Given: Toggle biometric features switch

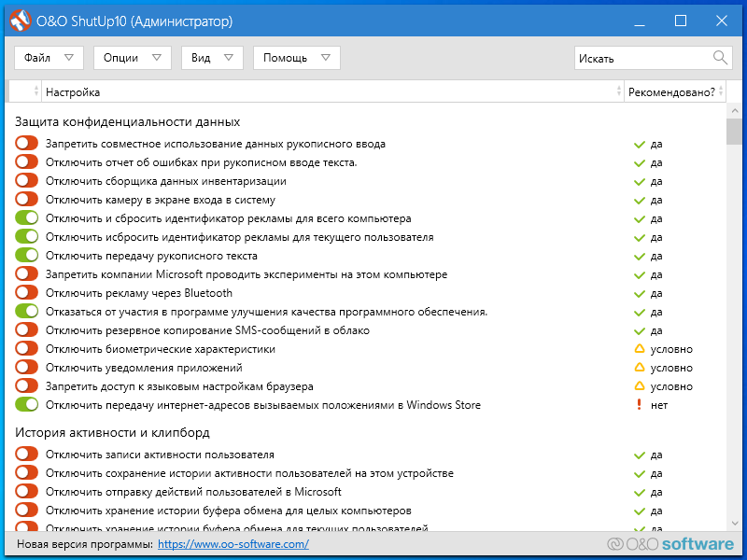Looking at the screenshot, I should (27, 348).
